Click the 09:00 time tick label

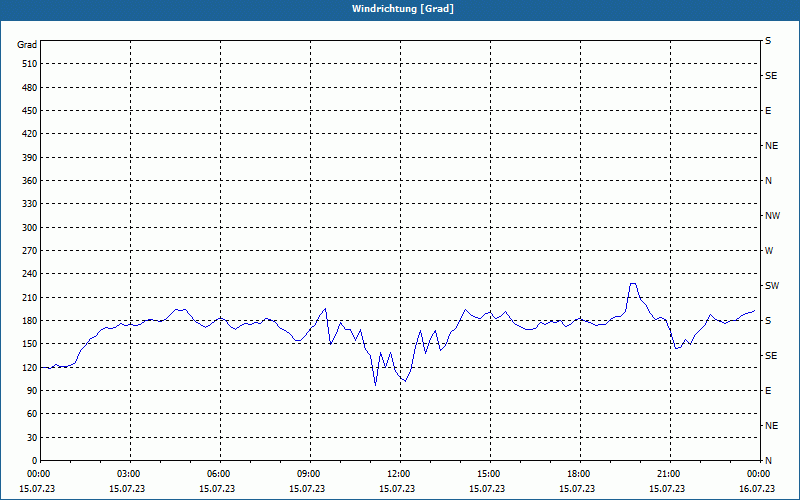310,474
